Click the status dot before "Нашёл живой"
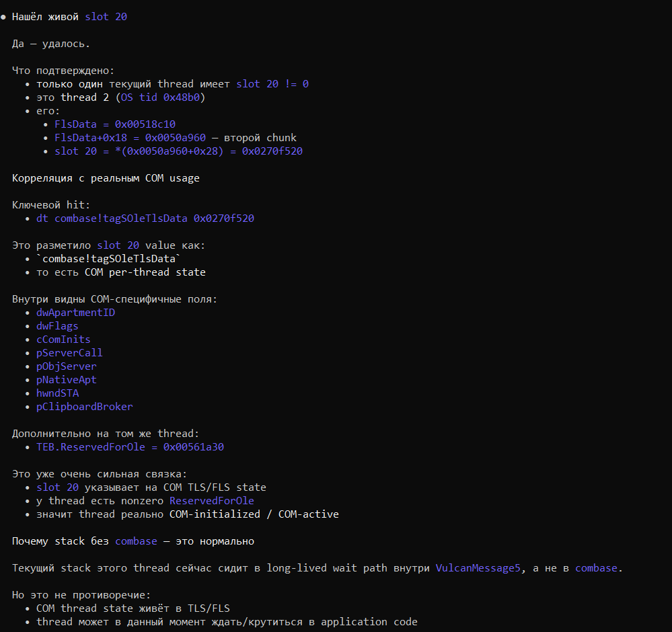 [3, 17]
